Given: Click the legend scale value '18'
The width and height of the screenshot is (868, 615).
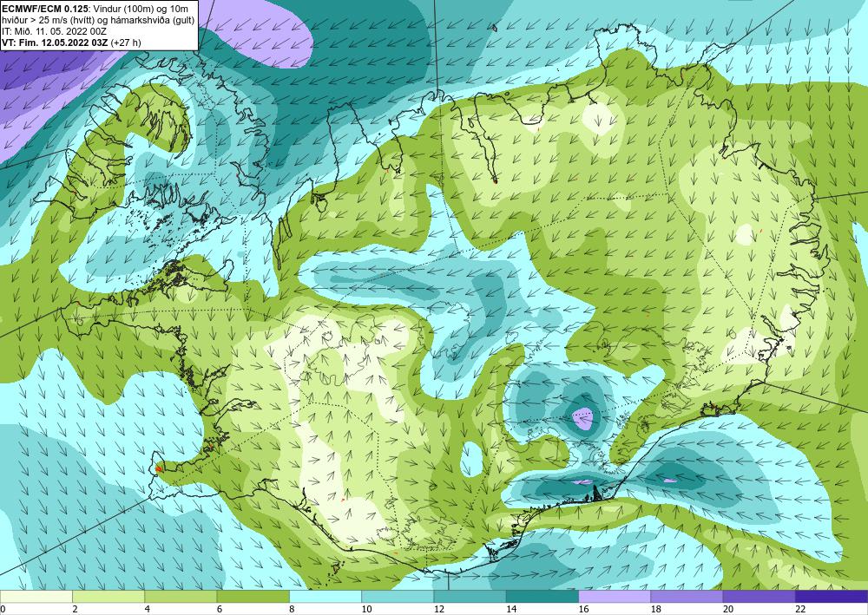Looking at the screenshot, I should coord(655,609).
